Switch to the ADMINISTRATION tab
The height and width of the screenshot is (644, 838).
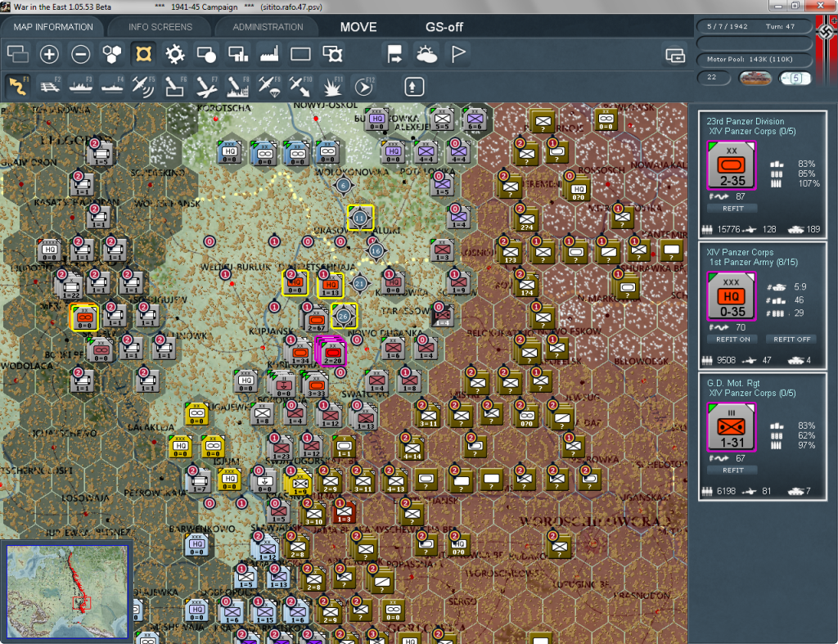(268, 27)
